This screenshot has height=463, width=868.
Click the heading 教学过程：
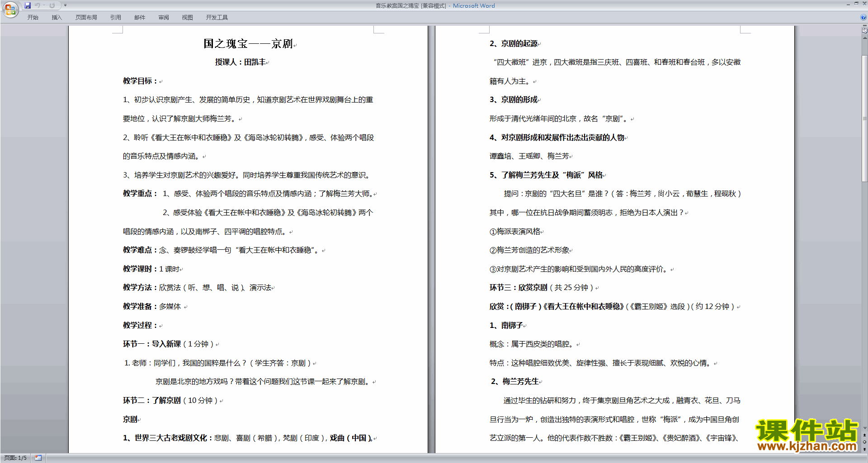pyautogui.click(x=140, y=325)
